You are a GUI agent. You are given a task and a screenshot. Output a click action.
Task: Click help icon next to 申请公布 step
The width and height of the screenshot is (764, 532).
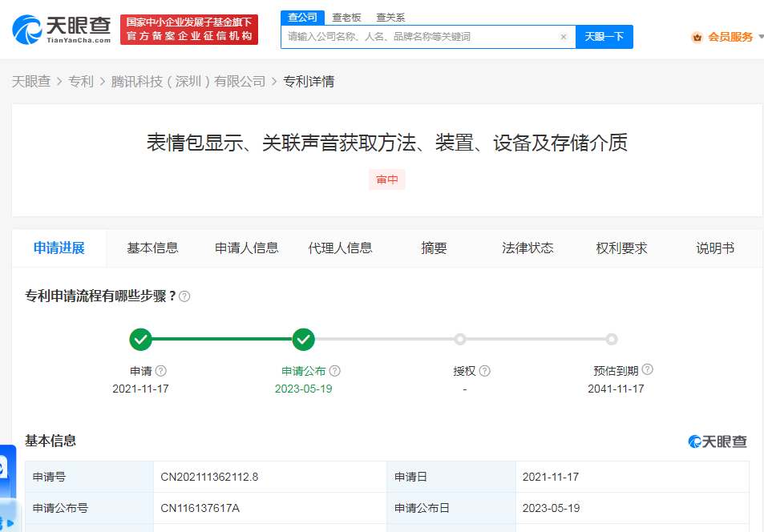point(335,371)
